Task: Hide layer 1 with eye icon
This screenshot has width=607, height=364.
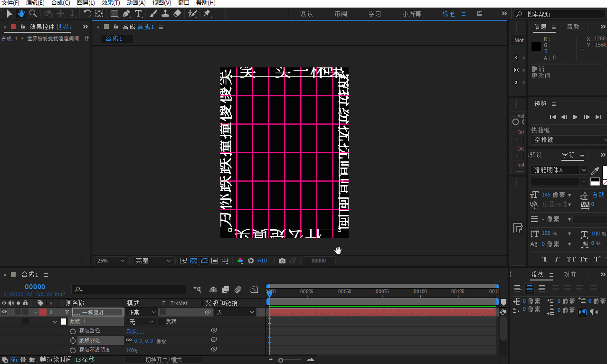Action: (x=4, y=312)
